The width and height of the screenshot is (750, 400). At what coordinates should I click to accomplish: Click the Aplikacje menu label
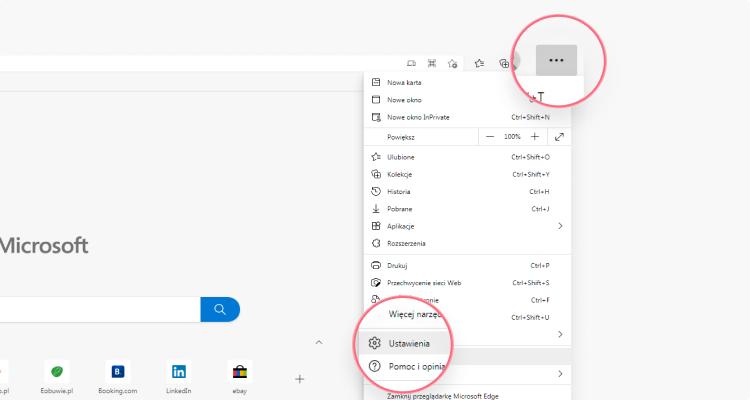click(x=400, y=226)
